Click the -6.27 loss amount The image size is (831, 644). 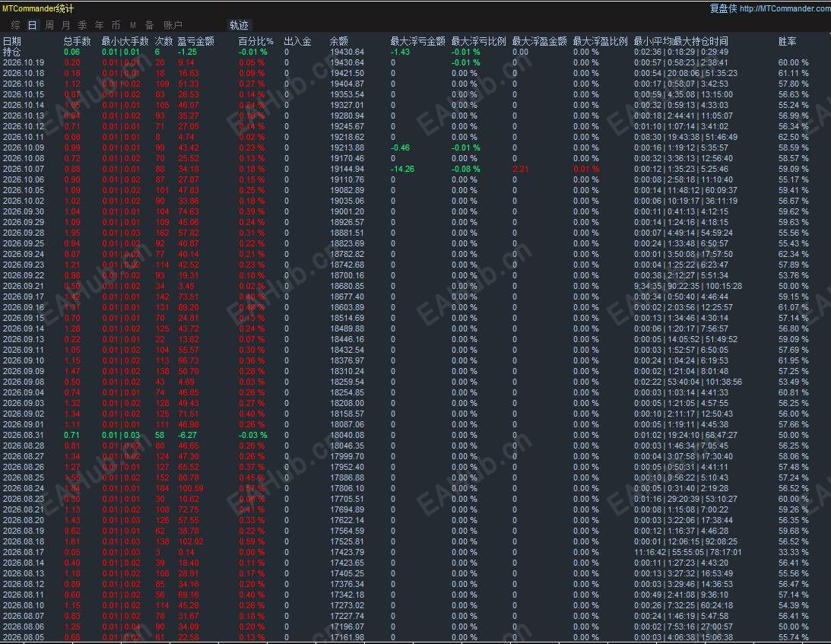187,435
